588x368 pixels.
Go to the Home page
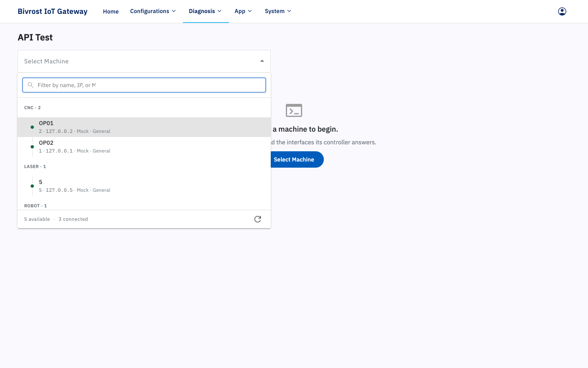(111, 11)
